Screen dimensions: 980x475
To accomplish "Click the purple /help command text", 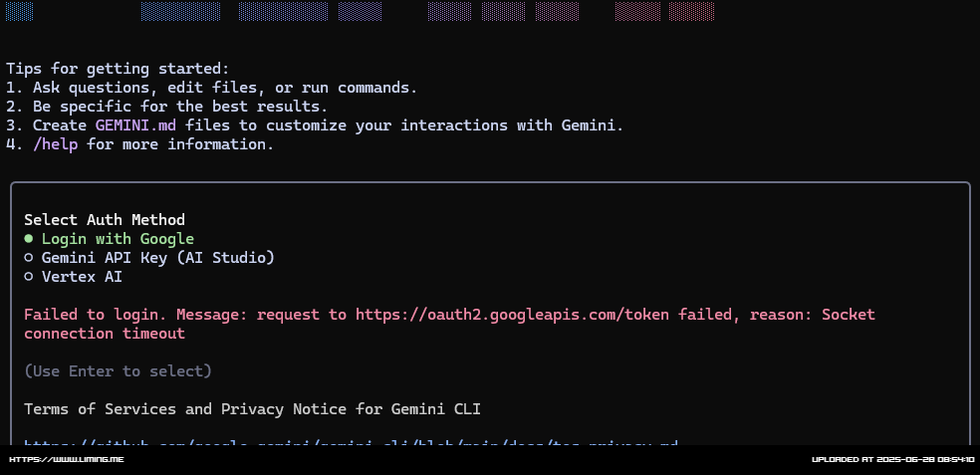I will (56, 144).
